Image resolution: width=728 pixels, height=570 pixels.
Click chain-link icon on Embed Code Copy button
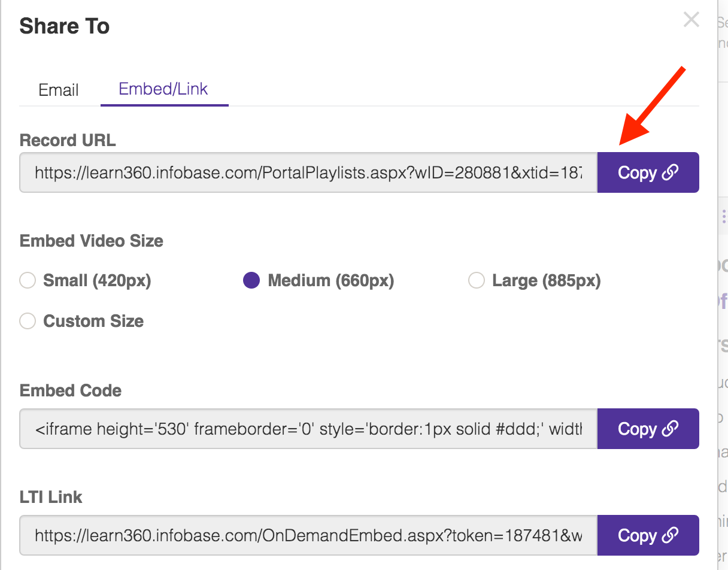click(x=670, y=429)
